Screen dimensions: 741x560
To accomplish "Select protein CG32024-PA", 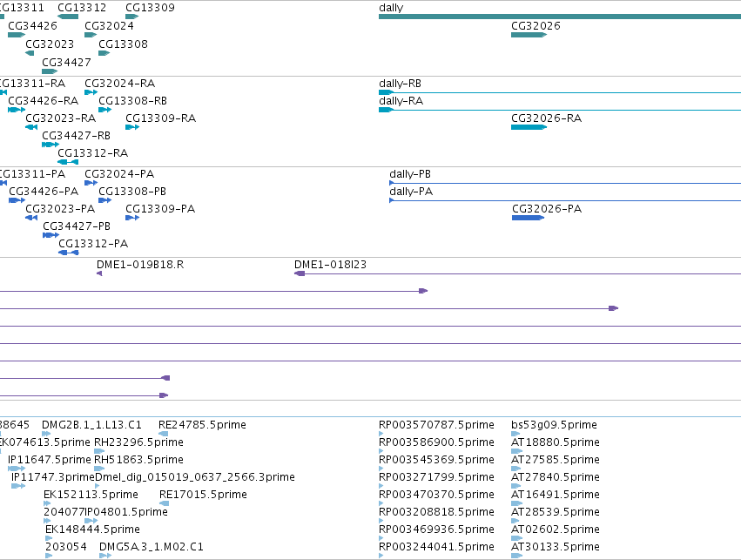I will coord(91,183).
